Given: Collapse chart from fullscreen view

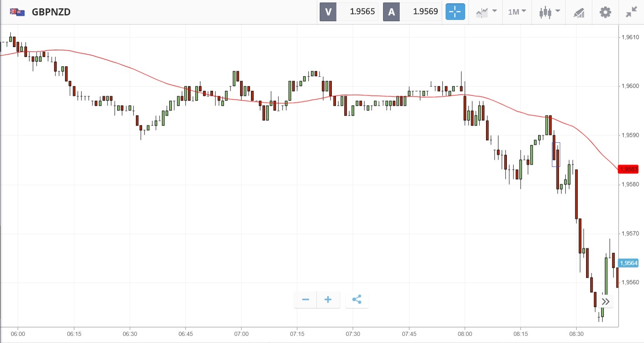Looking at the screenshot, I should coord(631,12).
